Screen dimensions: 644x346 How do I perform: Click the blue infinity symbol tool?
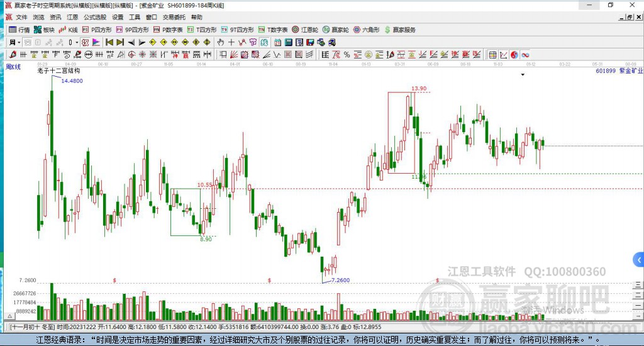coord(525,55)
